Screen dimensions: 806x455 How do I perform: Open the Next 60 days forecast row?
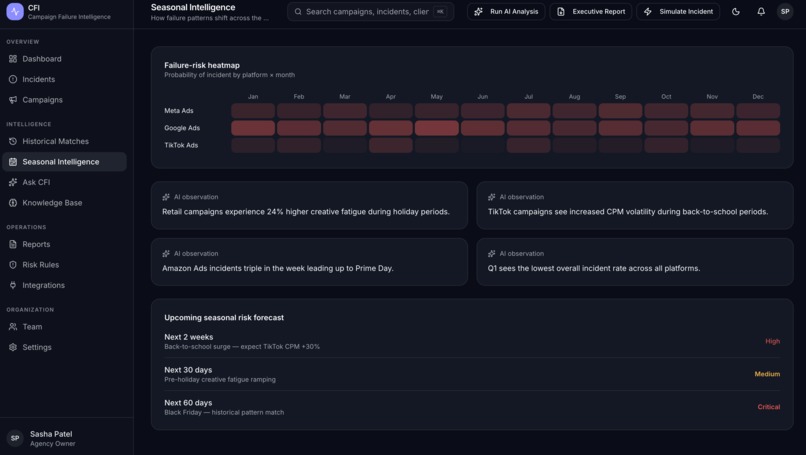pos(472,407)
